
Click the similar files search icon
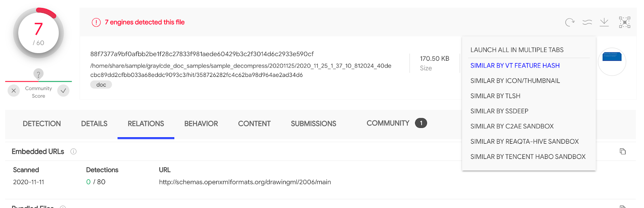587,23
